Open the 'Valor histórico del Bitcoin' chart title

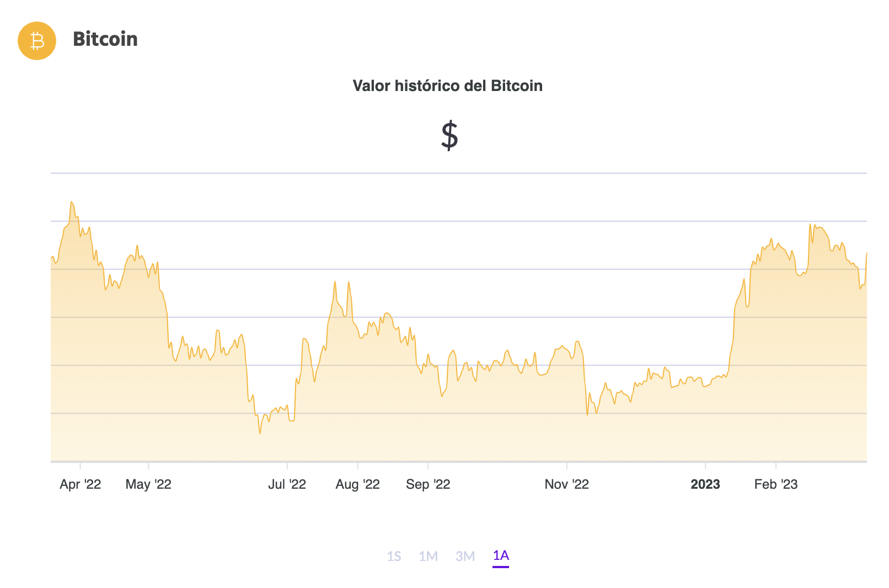coord(447,85)
